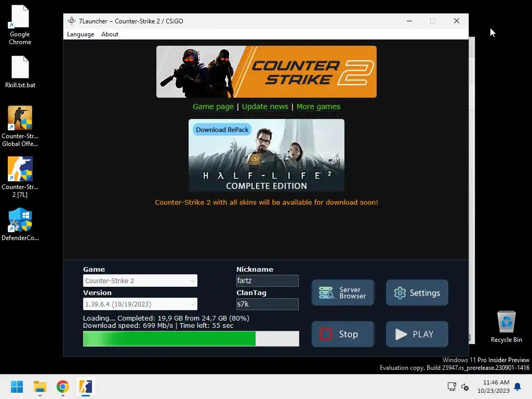Click the green download progress bar
Viewport: 532px width, 399px height.
pos(191,339)
